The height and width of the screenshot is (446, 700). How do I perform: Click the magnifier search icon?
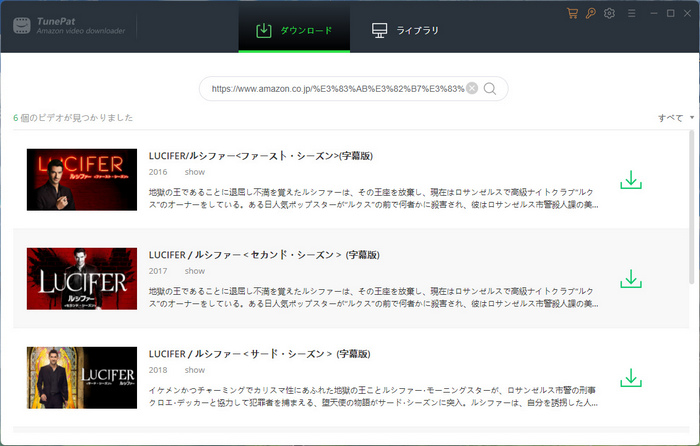(x=490, y=88)
